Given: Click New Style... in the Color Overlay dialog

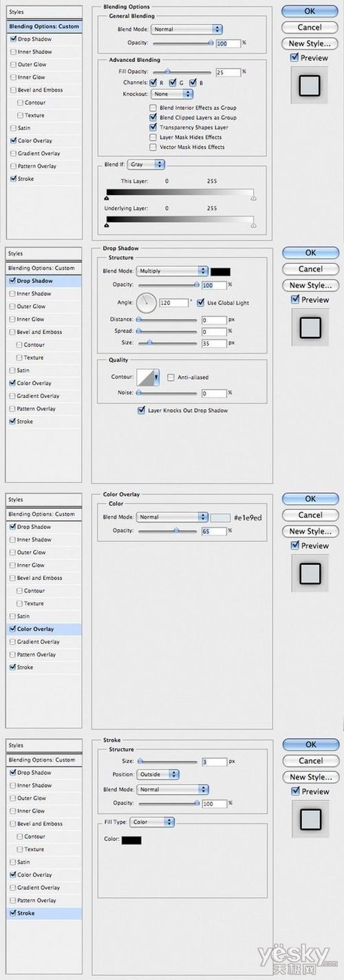Looking at the screenshot, I should [310, 531].
